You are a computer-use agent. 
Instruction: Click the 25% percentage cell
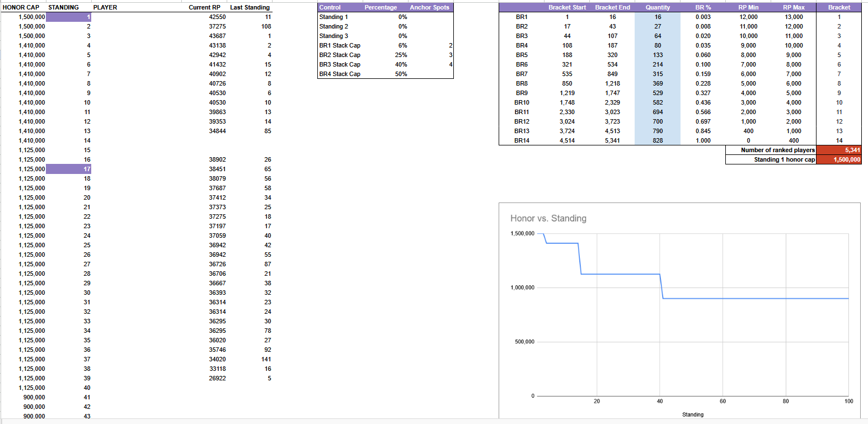coord(401,55)
